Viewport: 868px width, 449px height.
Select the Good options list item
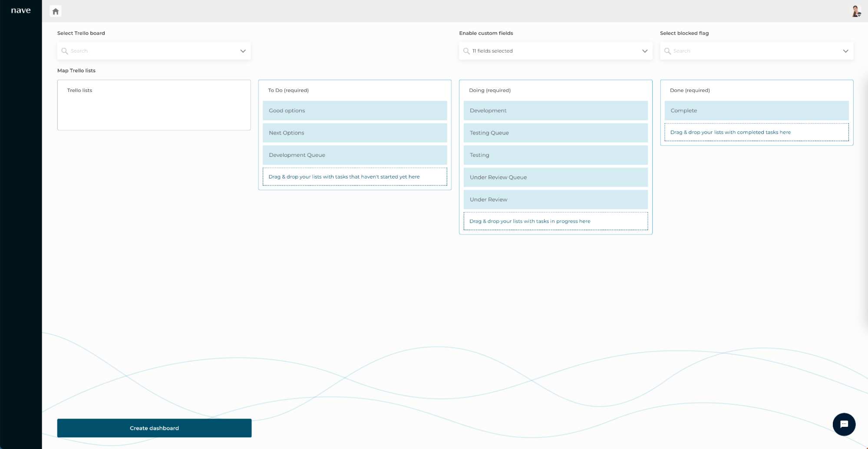(354, 111)
